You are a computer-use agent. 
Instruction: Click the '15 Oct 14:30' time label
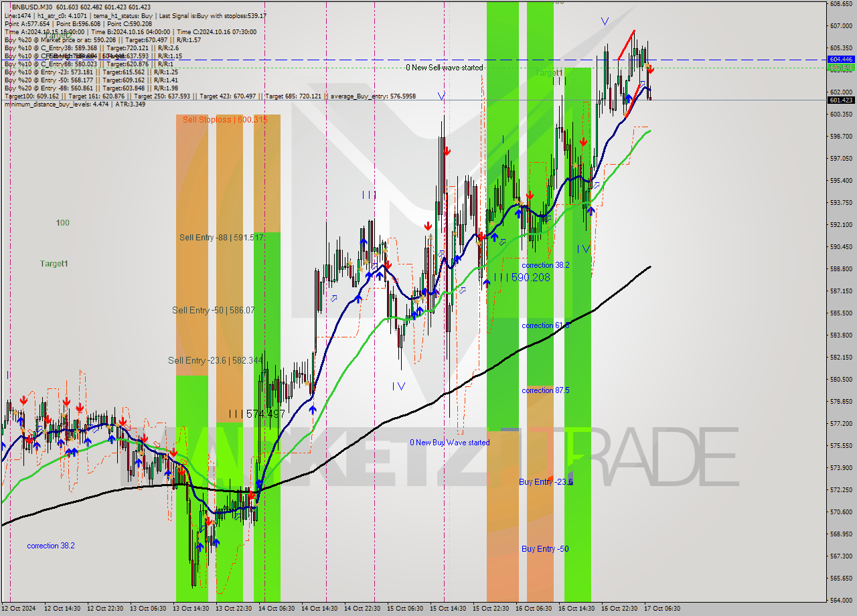(448, 609)
